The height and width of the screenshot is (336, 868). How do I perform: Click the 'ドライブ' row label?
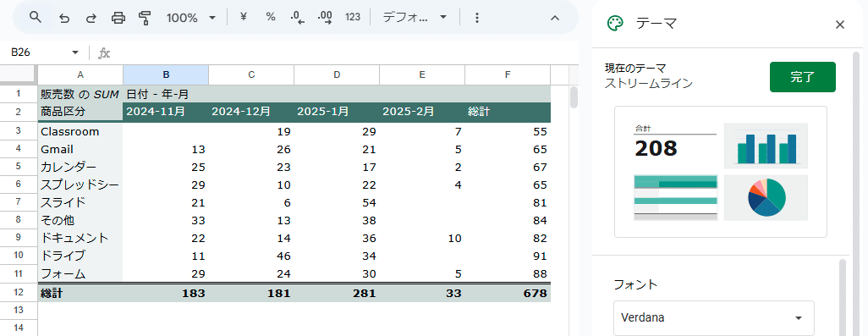pyautogui.click(x=80, y=256)
